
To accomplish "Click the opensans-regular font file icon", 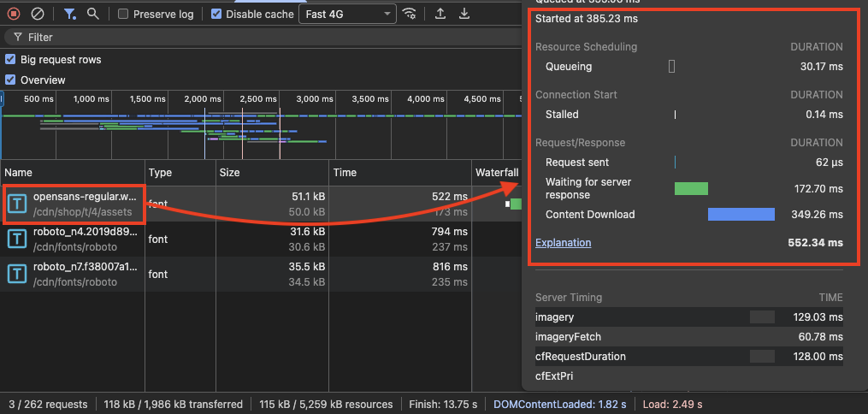I will pos(17,204).
